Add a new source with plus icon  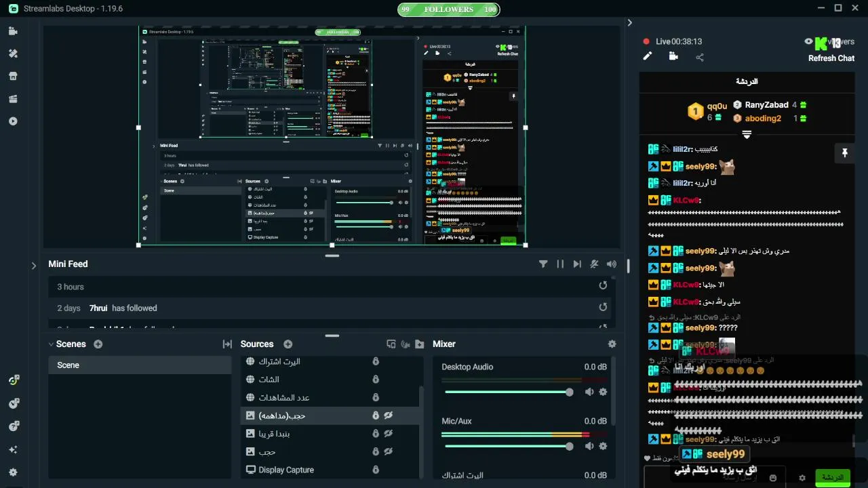[x=288, y=344]
